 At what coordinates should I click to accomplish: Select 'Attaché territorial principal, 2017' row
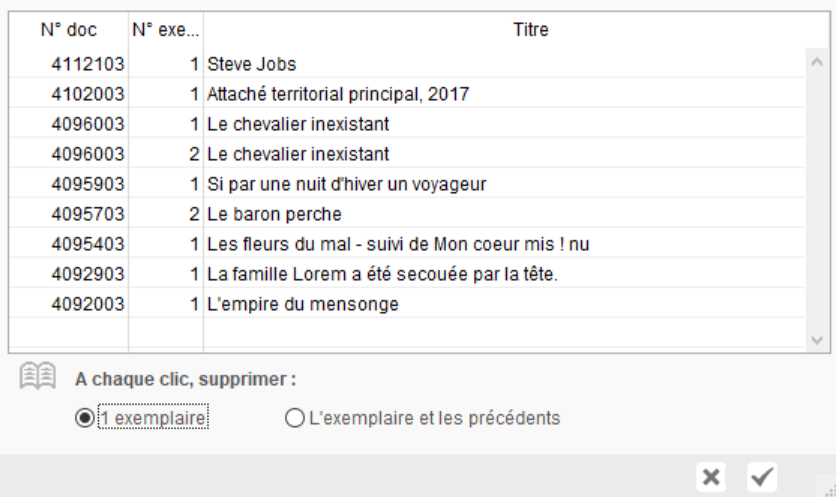407,94
